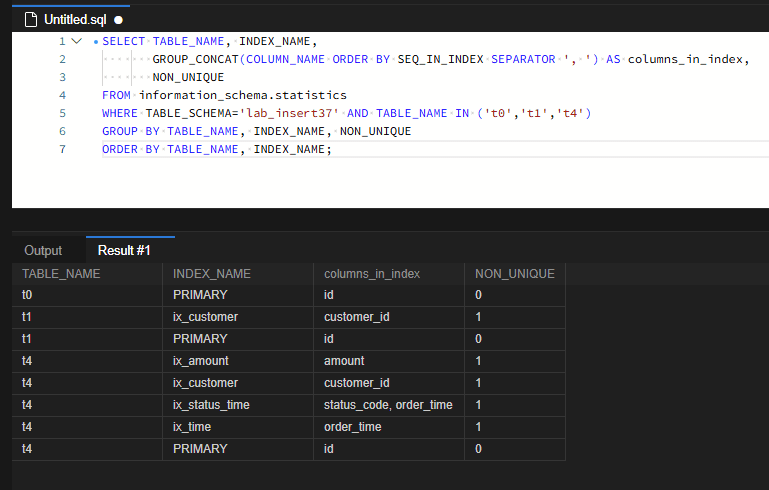Viewport: 769px width, 490px height.
Task: Collapse the fold chevron at line 1
Action: click(x=77, y=41)
